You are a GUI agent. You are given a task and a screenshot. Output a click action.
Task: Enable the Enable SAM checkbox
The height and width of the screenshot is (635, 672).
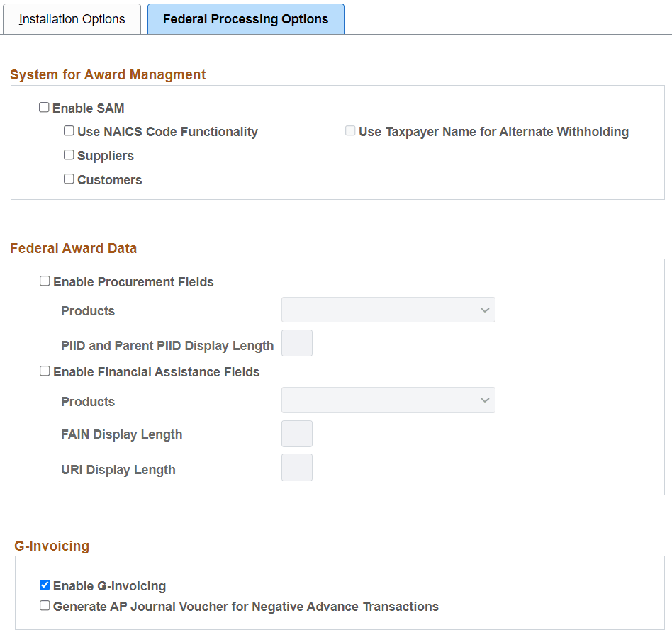point(44,107)
